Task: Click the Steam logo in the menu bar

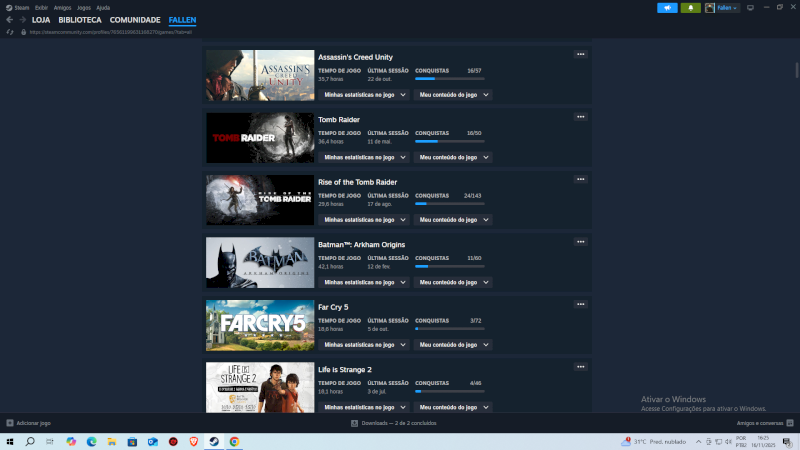Action: click(x=9, y=8)
